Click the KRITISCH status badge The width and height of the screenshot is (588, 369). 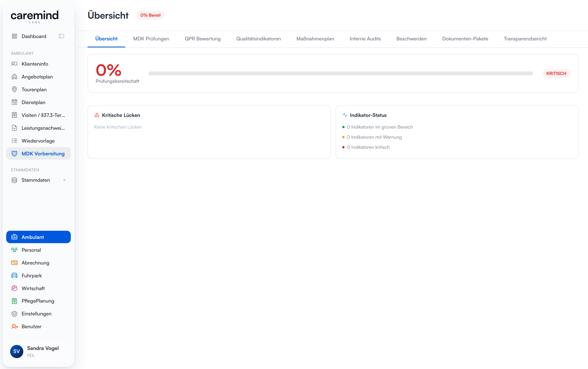(x=556, y=73)
